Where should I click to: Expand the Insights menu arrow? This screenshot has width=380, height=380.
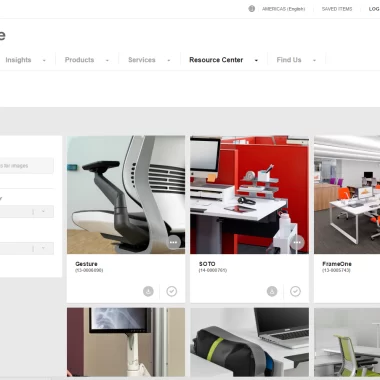pos(44,60)
